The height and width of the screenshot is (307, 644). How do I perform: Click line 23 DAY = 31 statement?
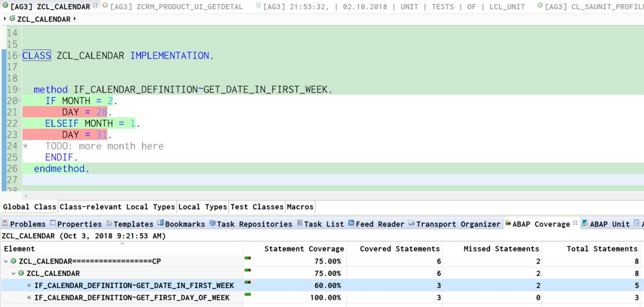86,135
